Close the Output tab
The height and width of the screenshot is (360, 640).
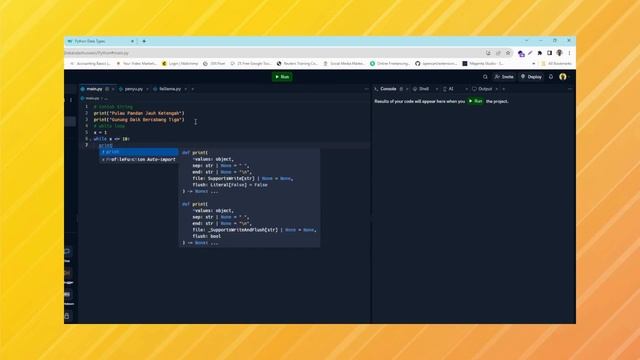click(497, 89)
